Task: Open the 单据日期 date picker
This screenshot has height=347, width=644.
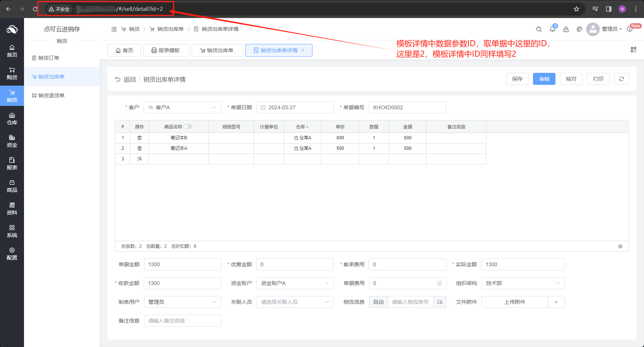Action: coord(295,107)
